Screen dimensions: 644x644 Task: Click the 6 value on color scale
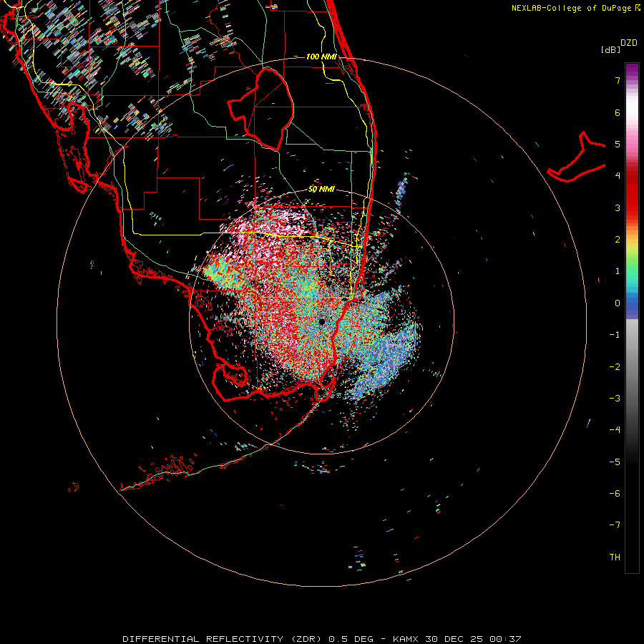tap(618, 112)
